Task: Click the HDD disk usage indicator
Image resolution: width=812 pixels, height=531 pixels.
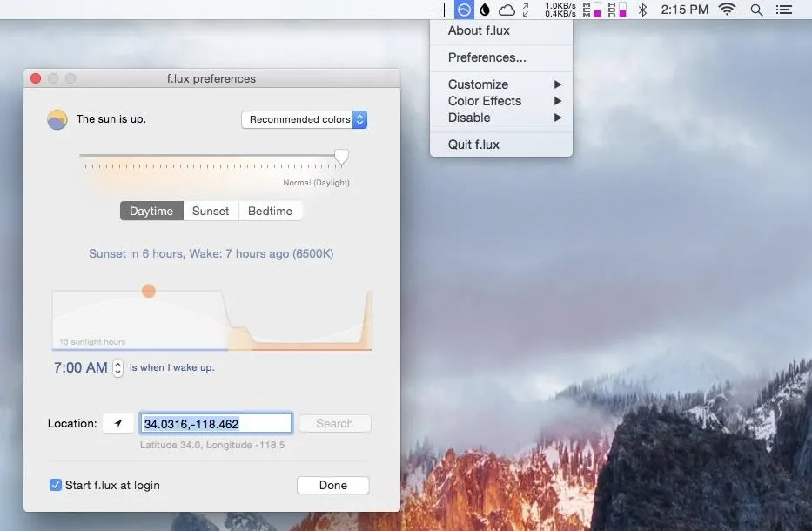Action: 617,10
